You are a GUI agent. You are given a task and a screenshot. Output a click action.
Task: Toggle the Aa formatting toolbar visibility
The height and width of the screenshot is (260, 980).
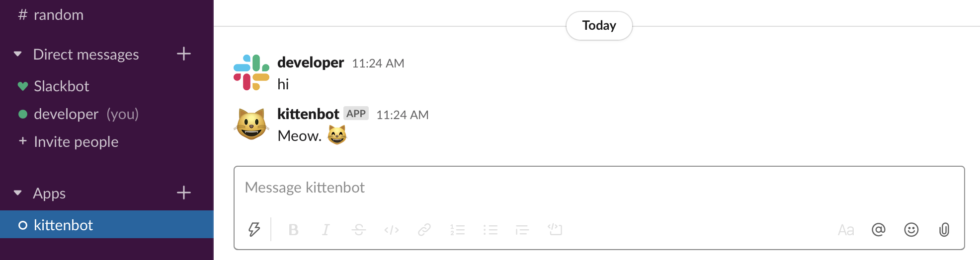pos(845,230)
